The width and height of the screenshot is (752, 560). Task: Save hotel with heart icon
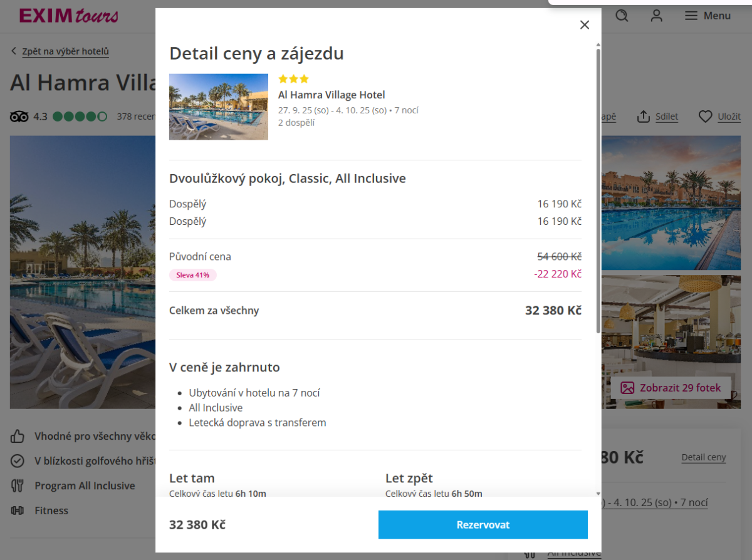tap(706, 117)
